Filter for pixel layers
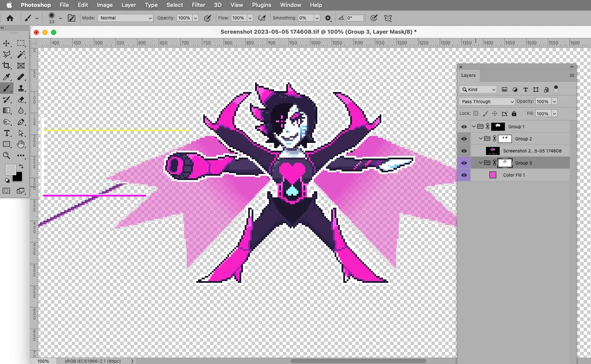591x364 pixels. (505, 89)
